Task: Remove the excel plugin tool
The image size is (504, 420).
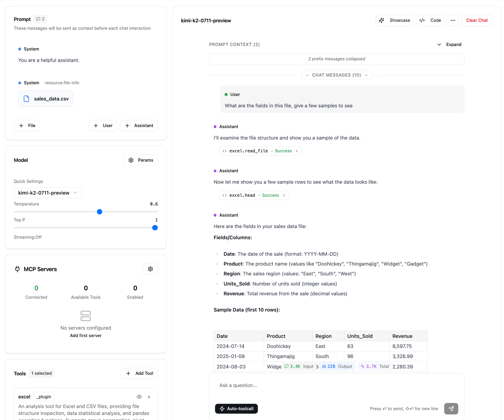Action: [149, 397]
